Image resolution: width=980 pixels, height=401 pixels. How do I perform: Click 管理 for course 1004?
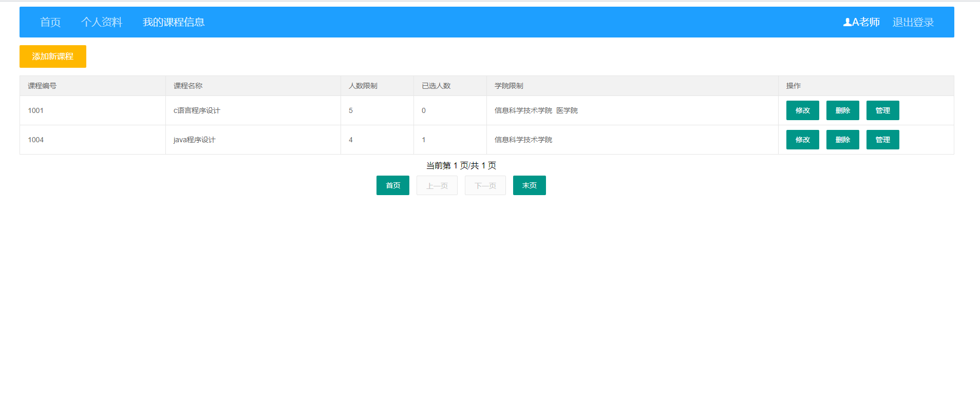tap(883, 140)
